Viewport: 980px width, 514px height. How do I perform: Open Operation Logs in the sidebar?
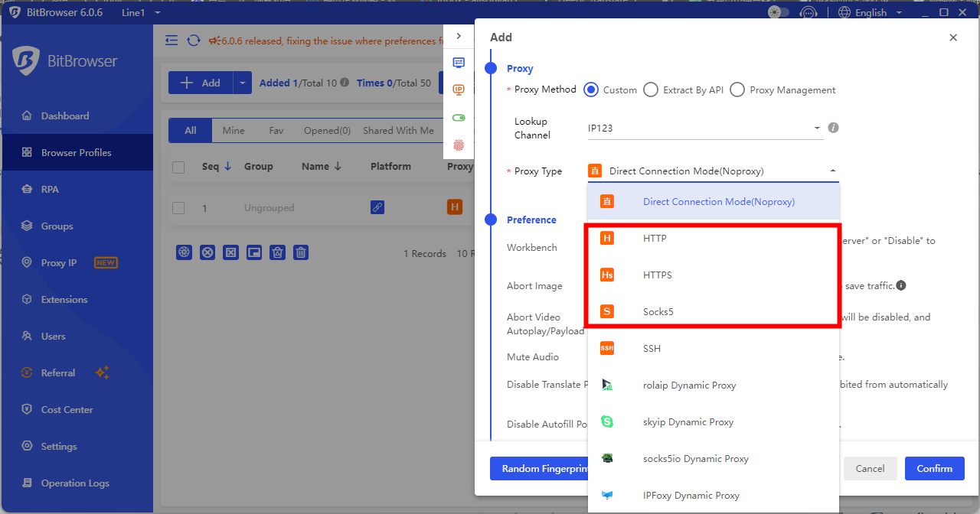(x=77, y=483)
